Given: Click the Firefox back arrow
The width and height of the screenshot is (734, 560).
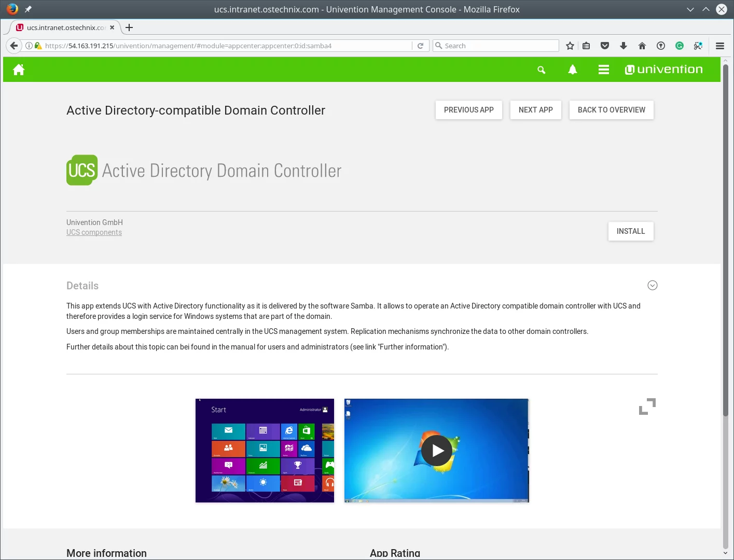Looking at the screenshot, I should (14, 46).
